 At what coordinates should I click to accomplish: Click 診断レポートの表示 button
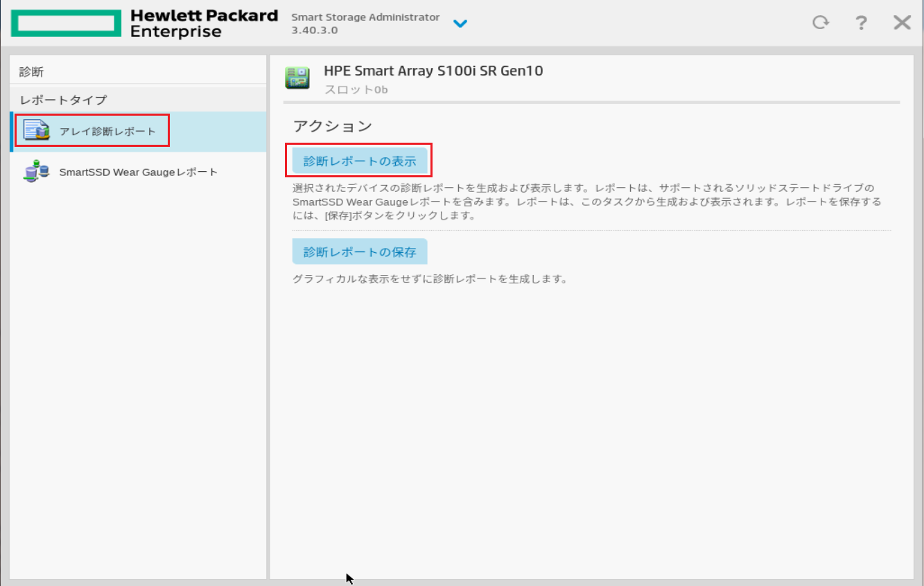click(360, 161)
